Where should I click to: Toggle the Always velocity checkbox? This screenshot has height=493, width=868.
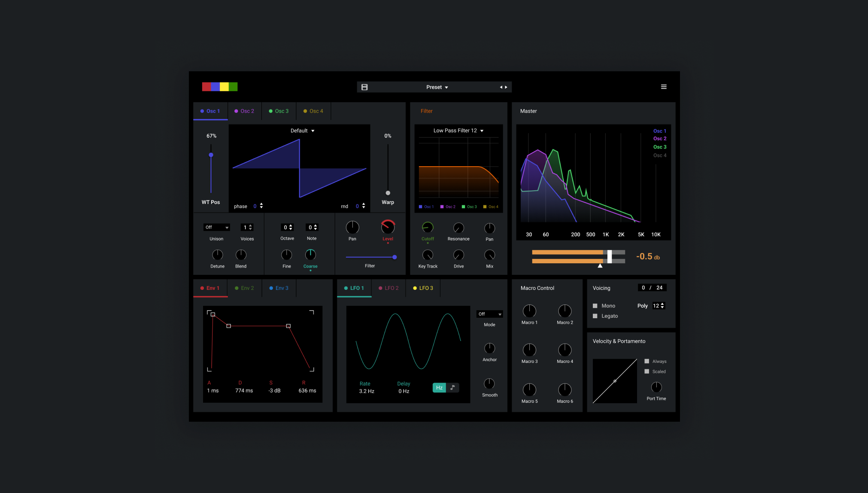647,362
